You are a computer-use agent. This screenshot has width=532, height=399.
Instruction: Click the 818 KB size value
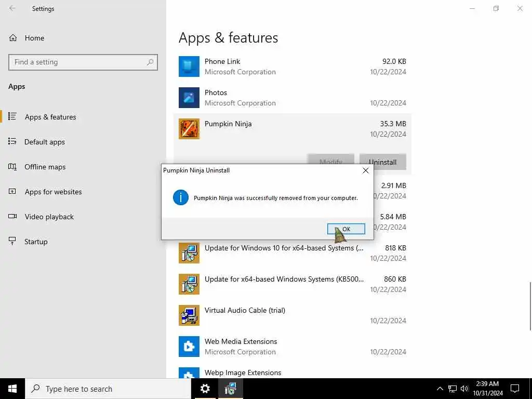pyautogui.click(x=395, y=248)
